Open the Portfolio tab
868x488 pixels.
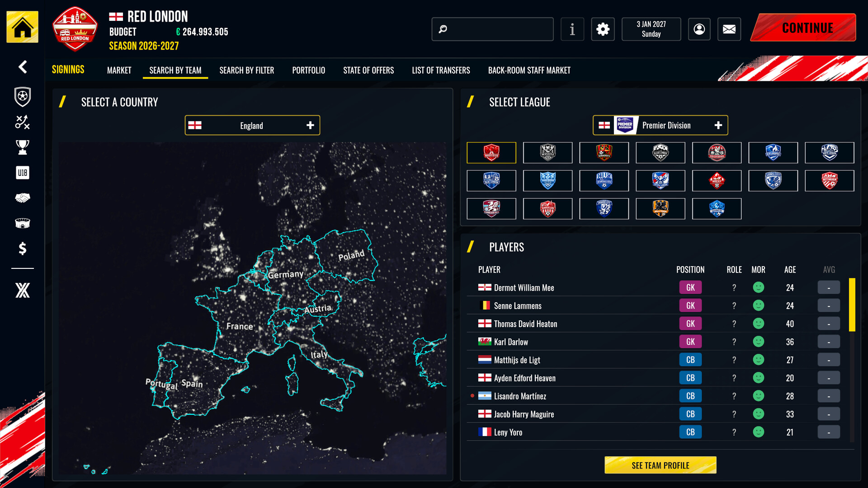tap(308, 70)
